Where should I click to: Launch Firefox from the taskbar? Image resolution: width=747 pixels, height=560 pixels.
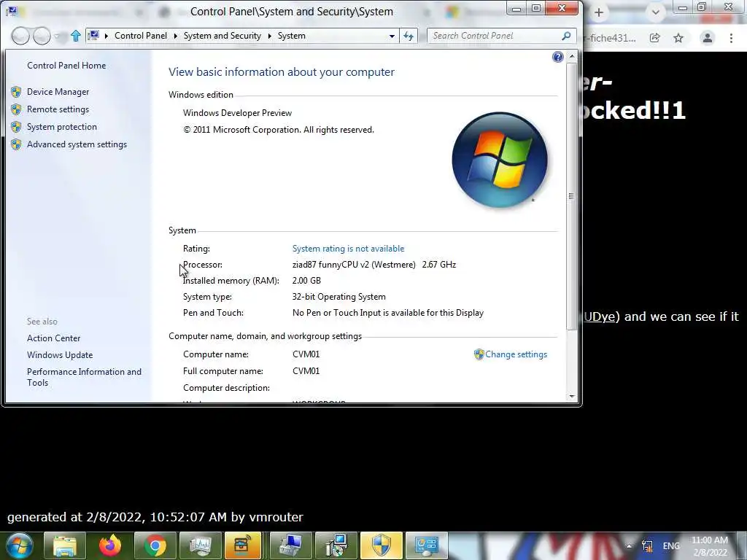tap(110, 545)
